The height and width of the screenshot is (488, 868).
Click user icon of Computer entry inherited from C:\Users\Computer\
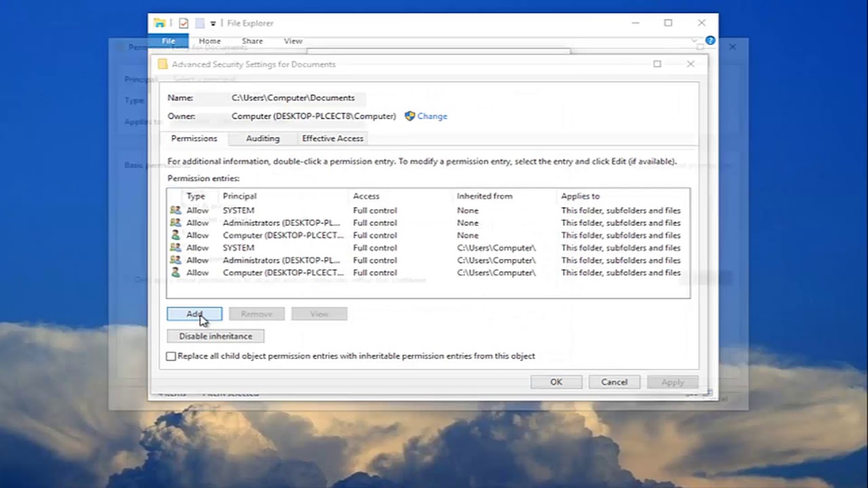176,272
